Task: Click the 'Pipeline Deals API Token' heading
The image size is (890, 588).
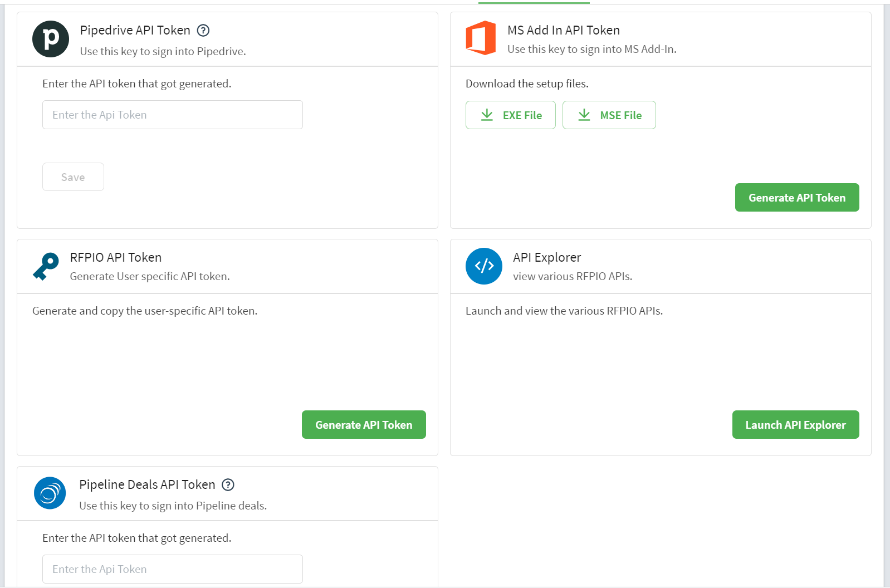Action: (147, 484)
